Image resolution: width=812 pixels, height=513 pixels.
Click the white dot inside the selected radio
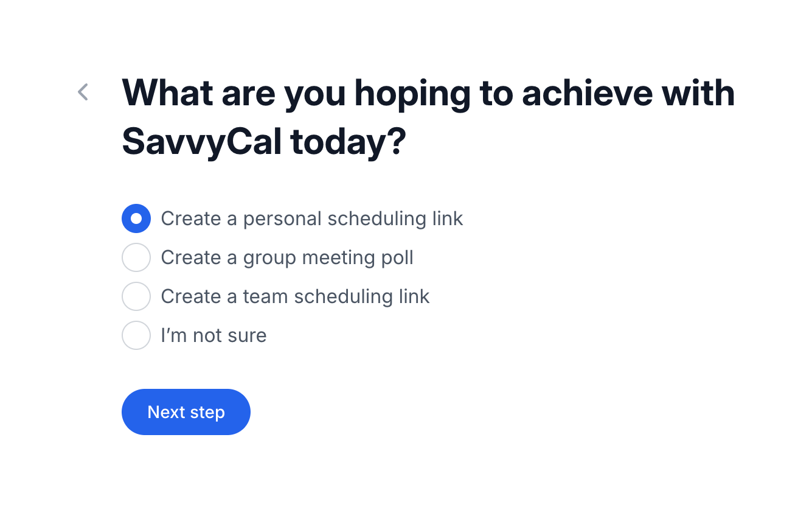click(136, 218)
